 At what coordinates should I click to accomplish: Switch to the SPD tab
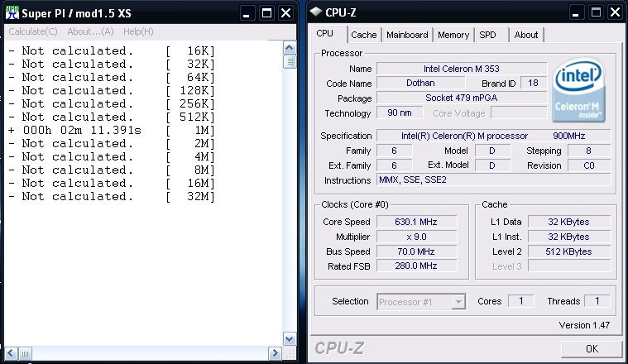click(488, 35)
